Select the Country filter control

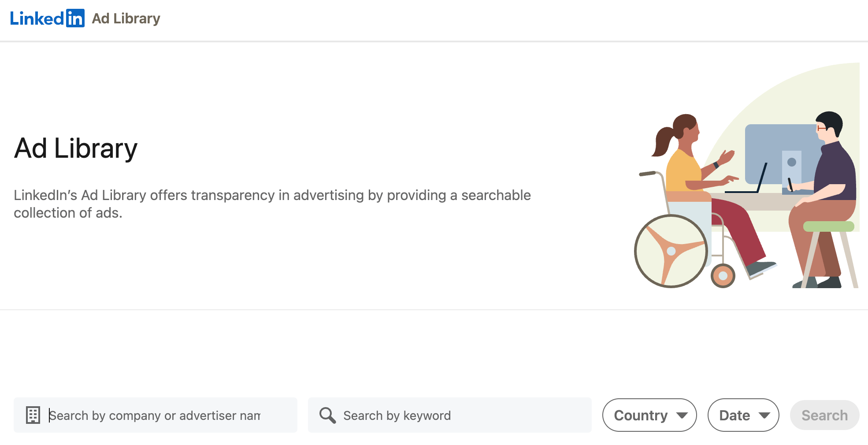click(x=649, y=415)
